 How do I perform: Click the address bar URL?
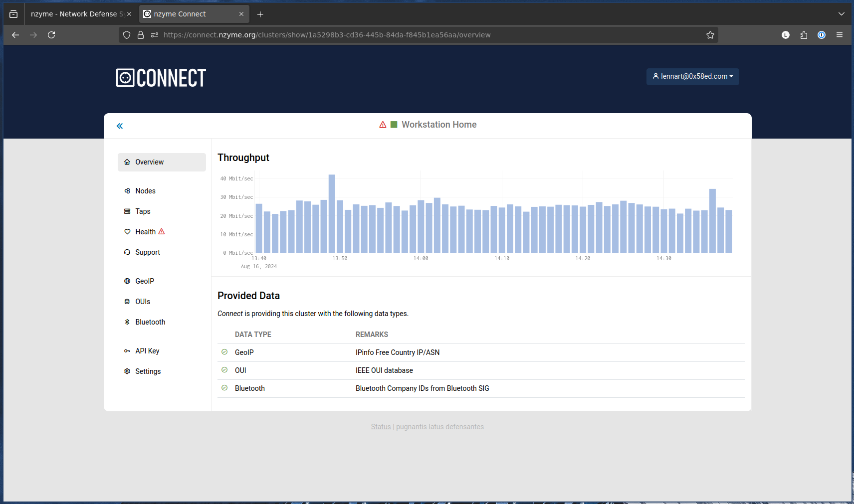(327, 35)
